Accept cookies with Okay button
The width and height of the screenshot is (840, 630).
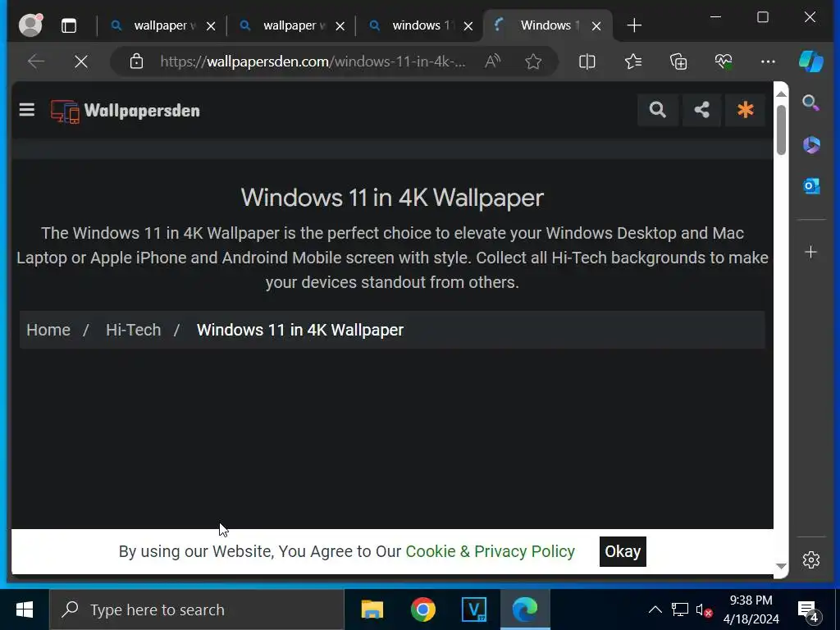pyautogui.click(x=623, y=551)
